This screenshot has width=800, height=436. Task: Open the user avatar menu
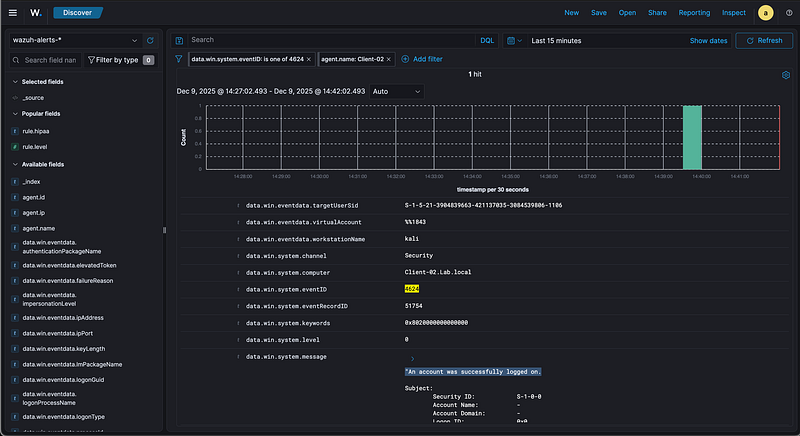765,13
